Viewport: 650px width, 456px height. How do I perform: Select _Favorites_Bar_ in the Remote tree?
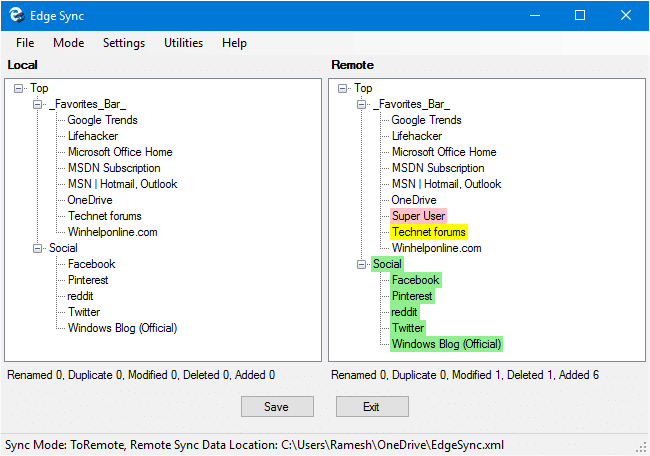[411, 104]
